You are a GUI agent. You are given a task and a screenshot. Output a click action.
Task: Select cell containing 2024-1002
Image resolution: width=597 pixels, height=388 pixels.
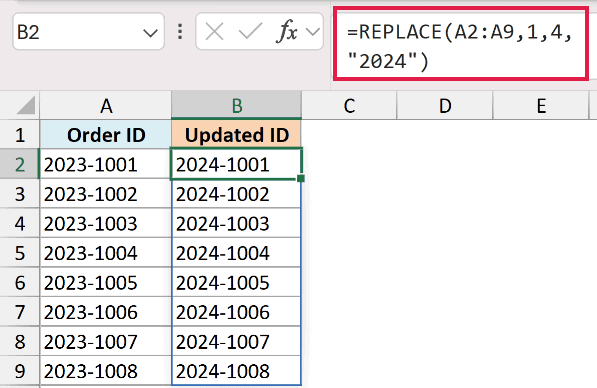click(236, 193)
